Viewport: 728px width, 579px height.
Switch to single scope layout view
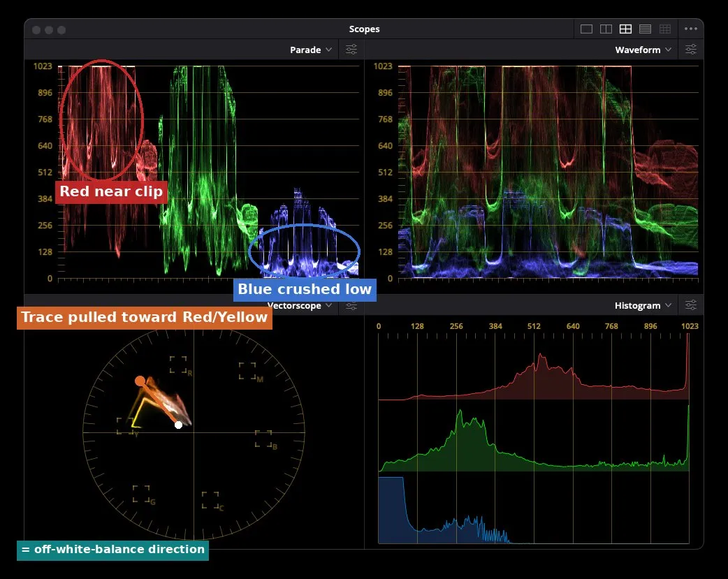point(586,29)
